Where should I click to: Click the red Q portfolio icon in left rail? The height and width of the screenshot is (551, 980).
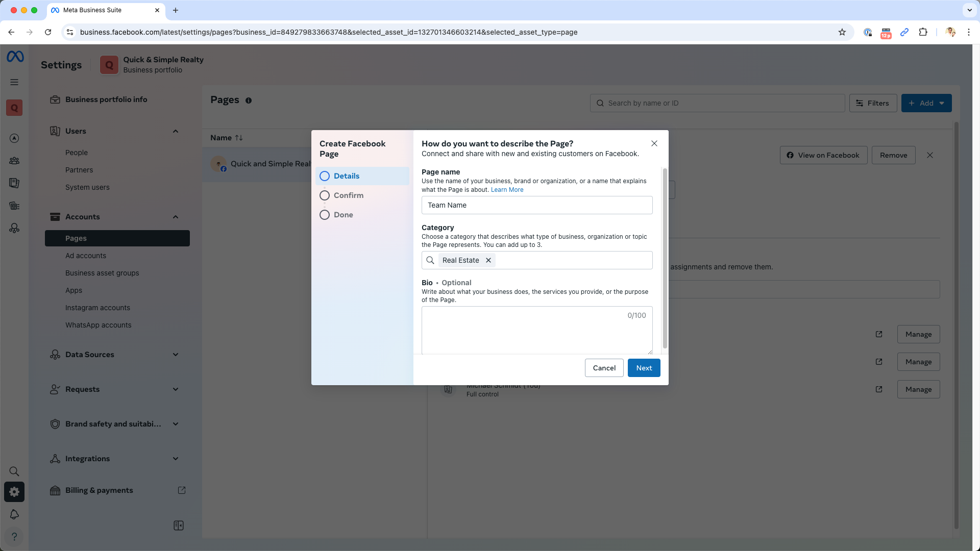pyautogui.click(x=14, y=108)
